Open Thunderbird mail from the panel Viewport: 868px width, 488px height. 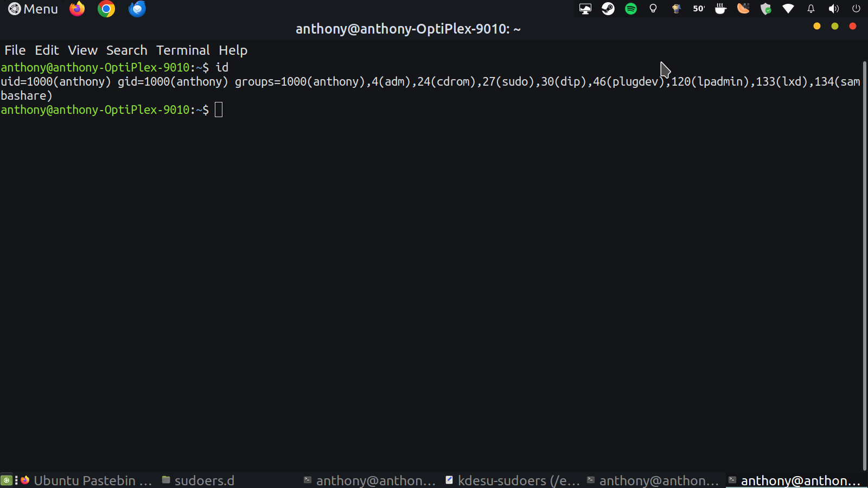137,9
